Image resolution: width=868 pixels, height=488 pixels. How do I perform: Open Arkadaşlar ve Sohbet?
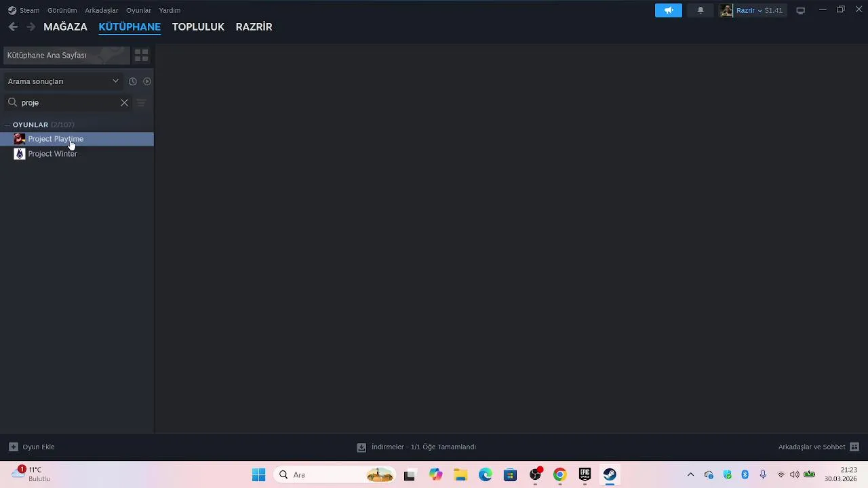pyautogui.click(x=812, y=447)
